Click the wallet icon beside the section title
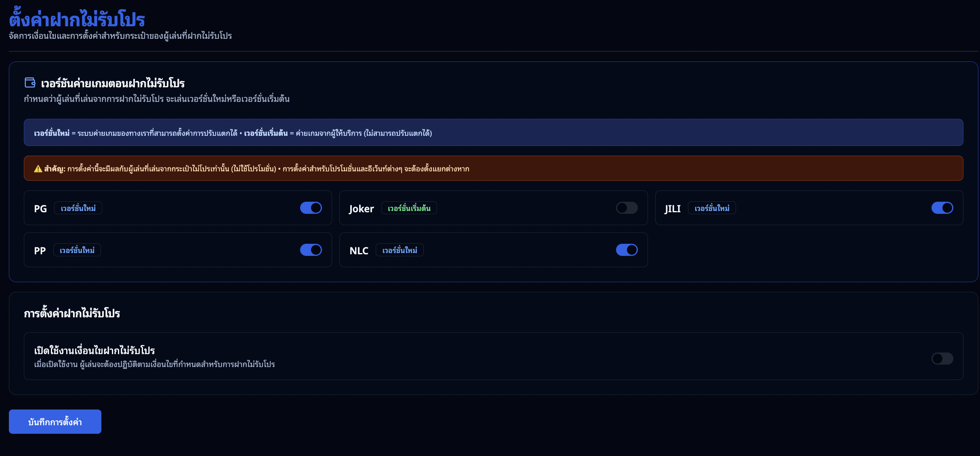This screenshot has height=456, width=980. click(x=30, y=82)
